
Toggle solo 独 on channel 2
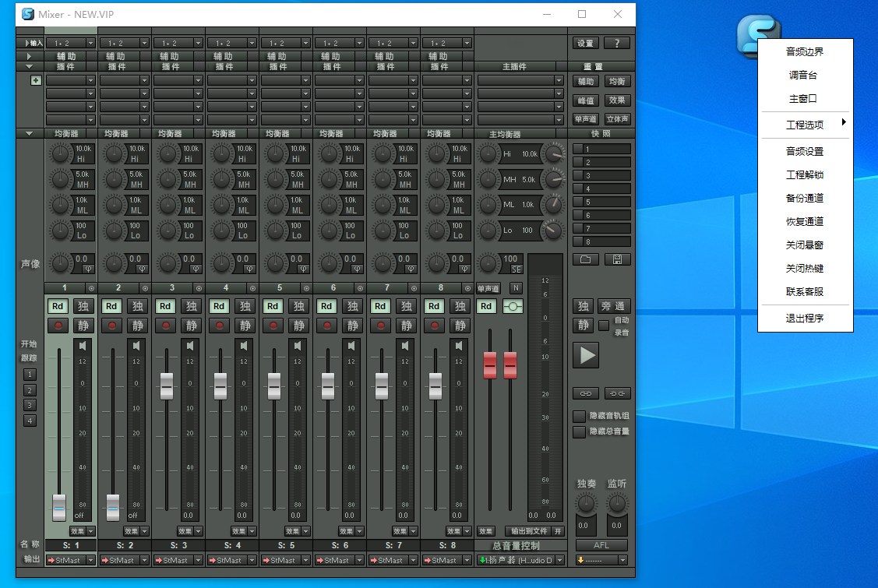pos(137,306)
